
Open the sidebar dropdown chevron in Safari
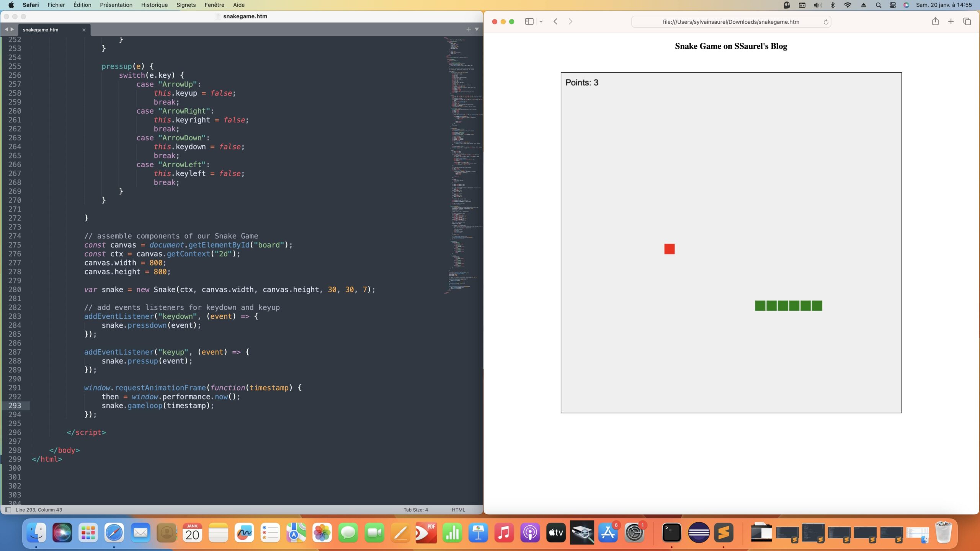coord(541,22)
